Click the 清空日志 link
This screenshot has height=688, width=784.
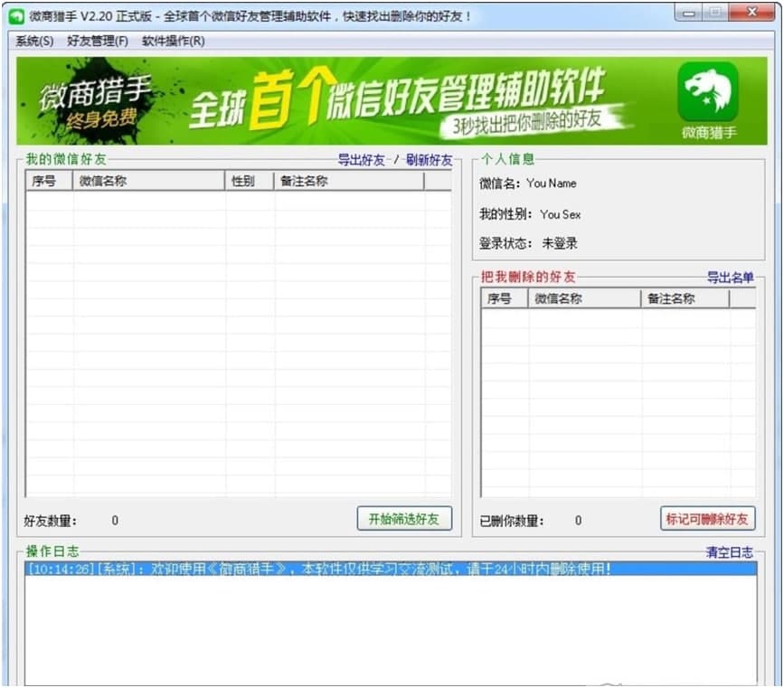pos(729,552)
